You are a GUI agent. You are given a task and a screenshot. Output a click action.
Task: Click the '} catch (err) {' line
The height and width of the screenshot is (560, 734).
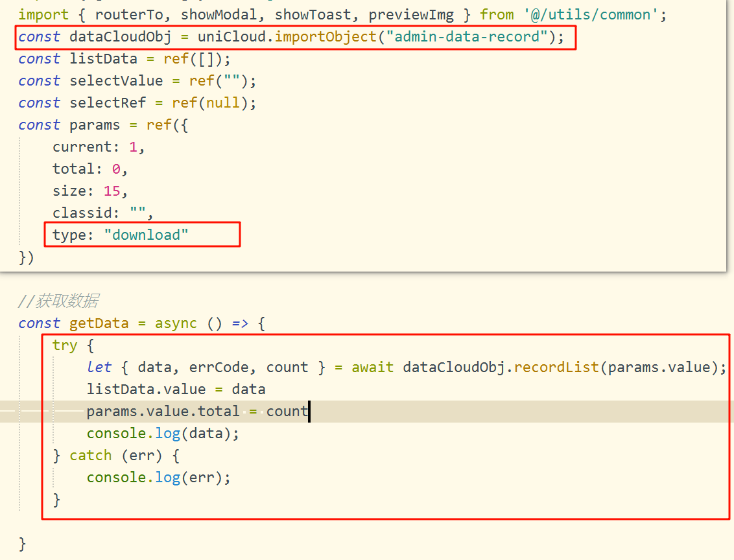click(x=116, y=456)
